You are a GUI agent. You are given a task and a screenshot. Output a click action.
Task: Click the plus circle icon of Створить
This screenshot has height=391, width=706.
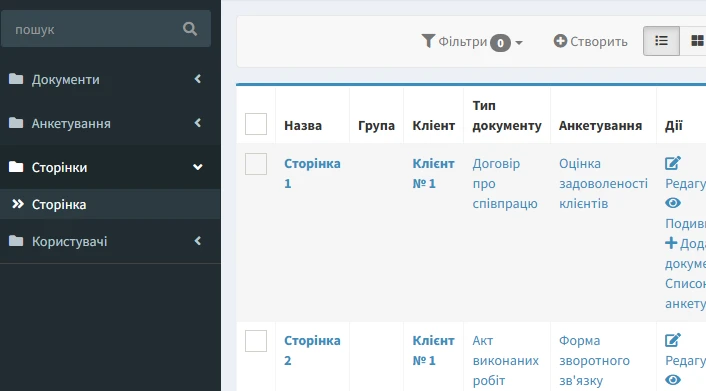(x=560, y=41)
